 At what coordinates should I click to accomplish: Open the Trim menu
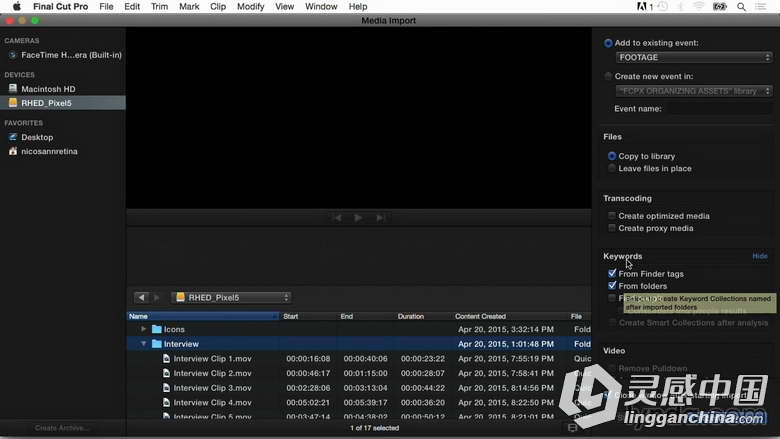159,6
